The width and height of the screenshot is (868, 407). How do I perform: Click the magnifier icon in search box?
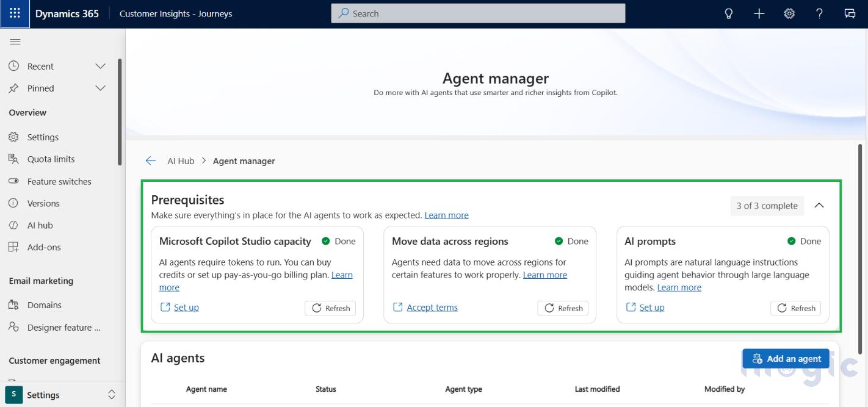(344, 13)
